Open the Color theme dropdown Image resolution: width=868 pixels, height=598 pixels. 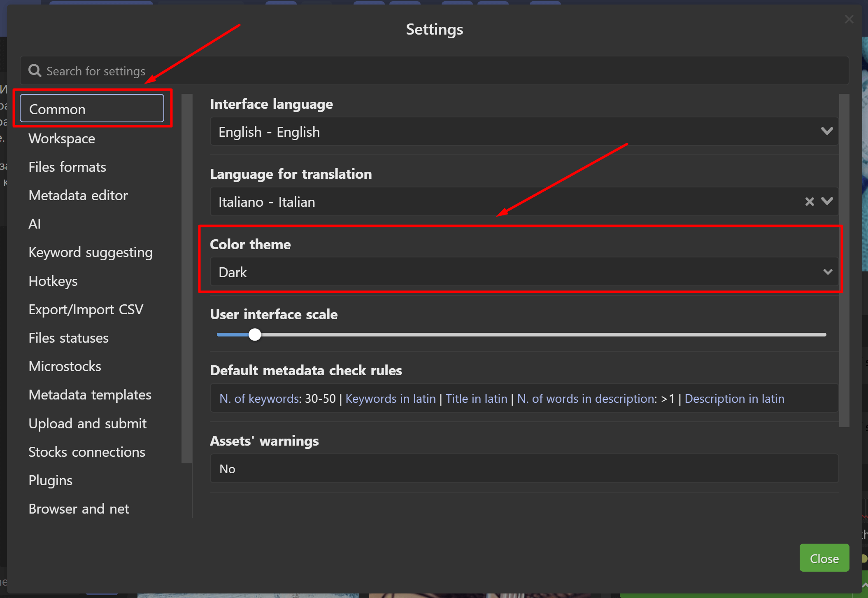524,272
